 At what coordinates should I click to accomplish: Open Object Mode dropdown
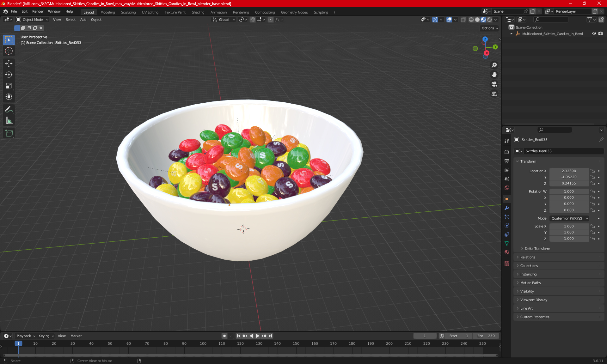[x=32, y=20]
